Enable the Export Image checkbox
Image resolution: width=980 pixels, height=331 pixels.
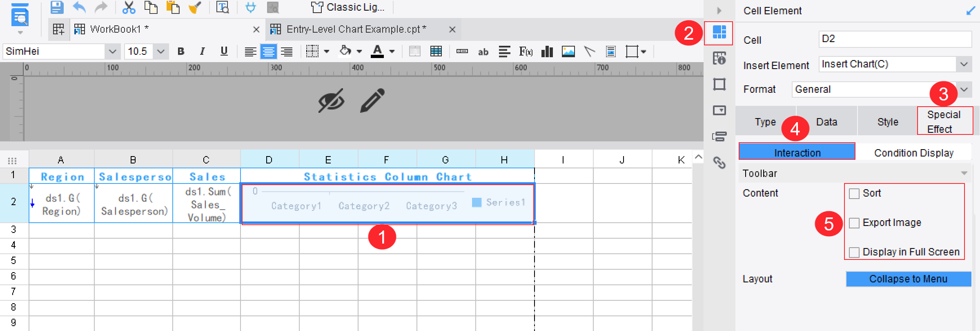click(x=854, y=223)
